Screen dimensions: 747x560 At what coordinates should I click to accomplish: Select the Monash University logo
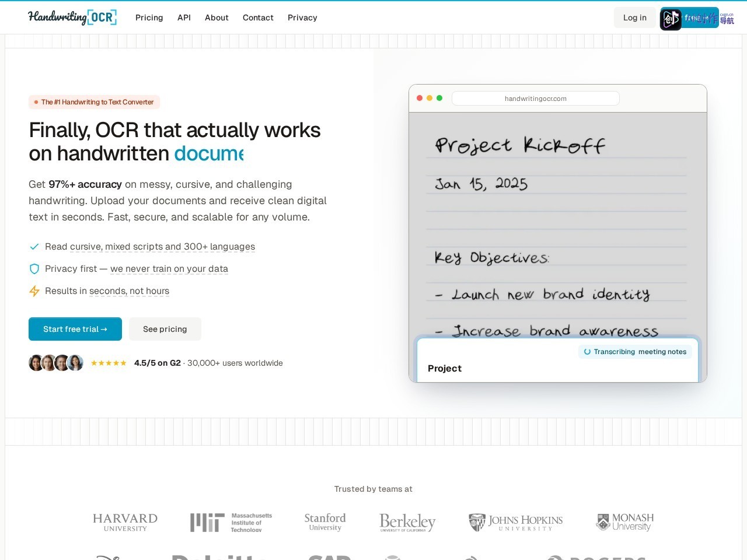point(624,521)
